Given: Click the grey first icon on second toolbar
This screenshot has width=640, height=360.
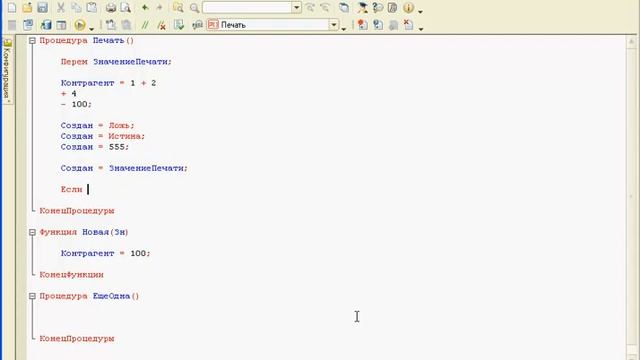Looking at the screenshot, I should point(12,25).
